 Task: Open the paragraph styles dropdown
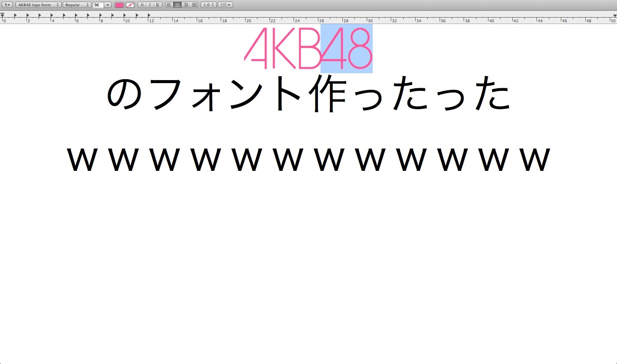7,5
